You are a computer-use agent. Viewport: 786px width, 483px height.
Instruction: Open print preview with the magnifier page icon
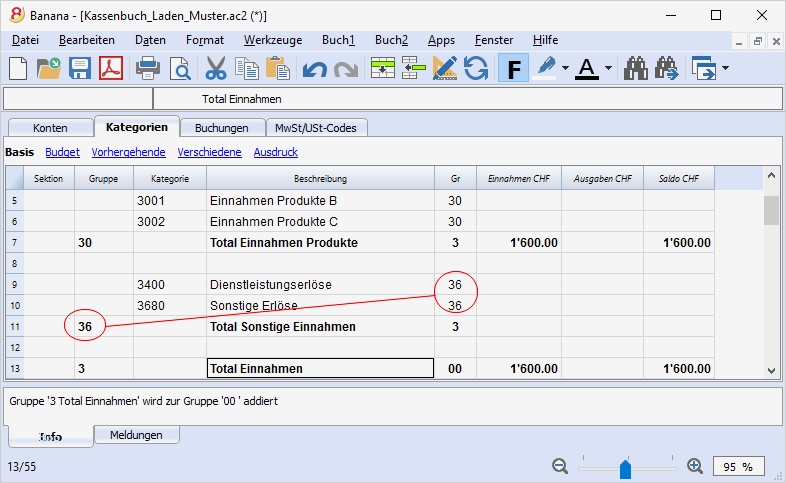pyautogui.click(x=180, y=68)
